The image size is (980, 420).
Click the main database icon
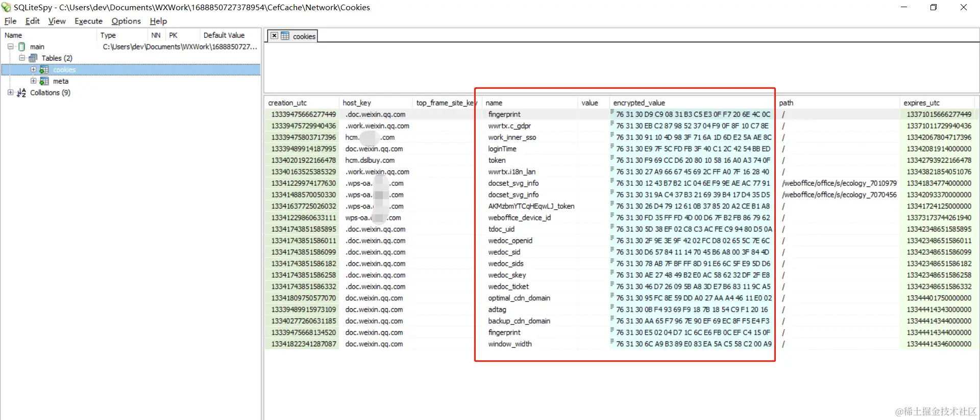click(x=21, y=46)
